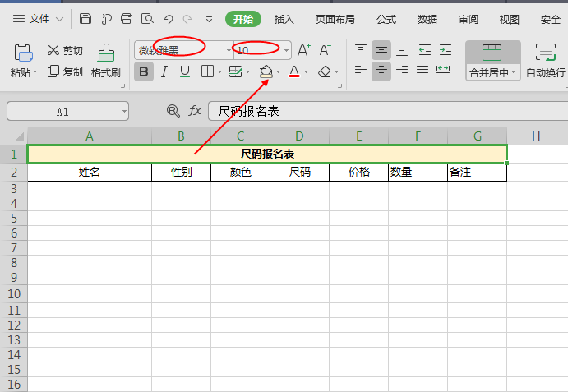Switch to the 安全 tab
The height and width of the screenshot is (392, 568).
550,19
